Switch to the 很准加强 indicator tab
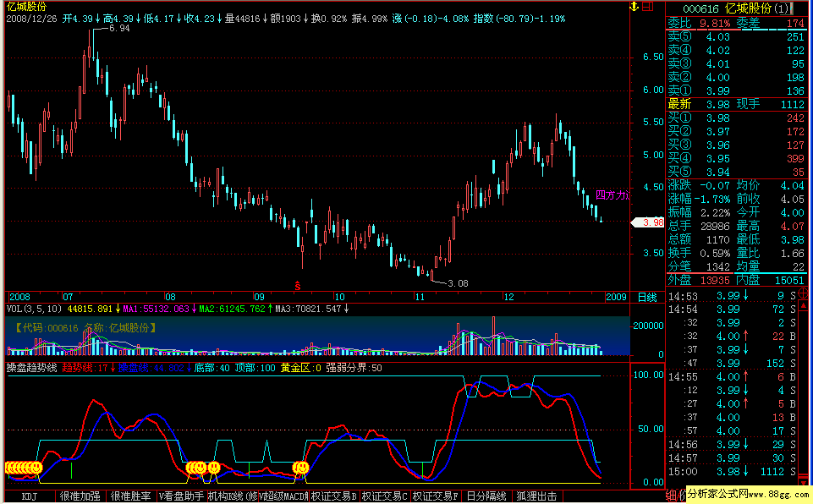 pos(80,496)
